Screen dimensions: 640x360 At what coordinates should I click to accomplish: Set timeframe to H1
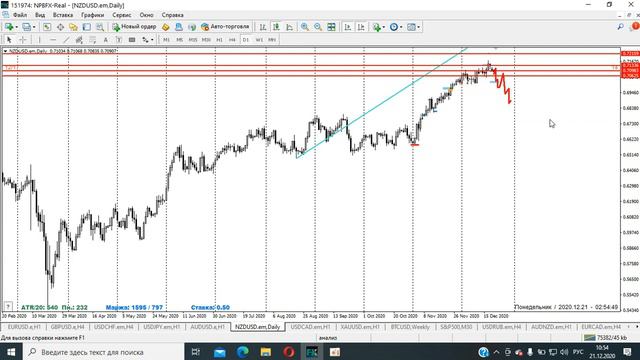[219, 40]
